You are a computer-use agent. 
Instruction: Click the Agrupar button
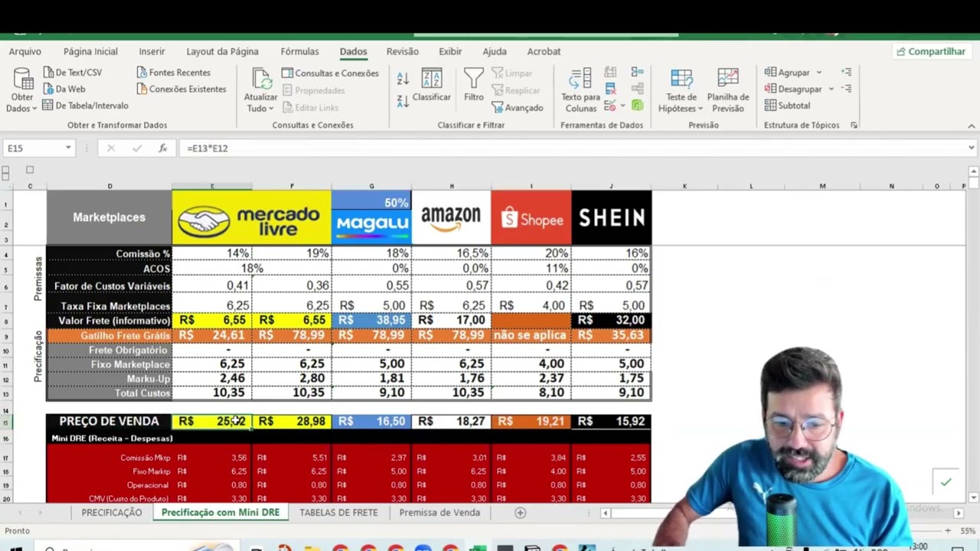pos(786,72)
